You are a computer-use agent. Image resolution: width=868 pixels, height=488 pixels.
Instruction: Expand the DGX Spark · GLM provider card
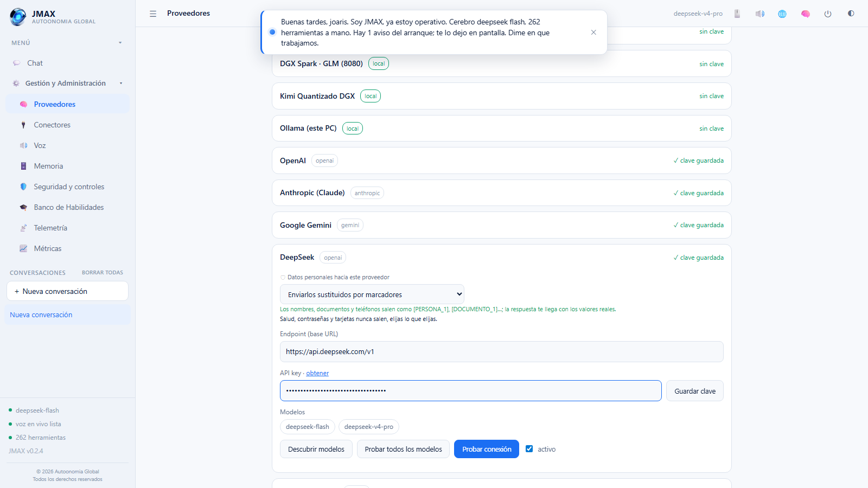click(502, 63)
